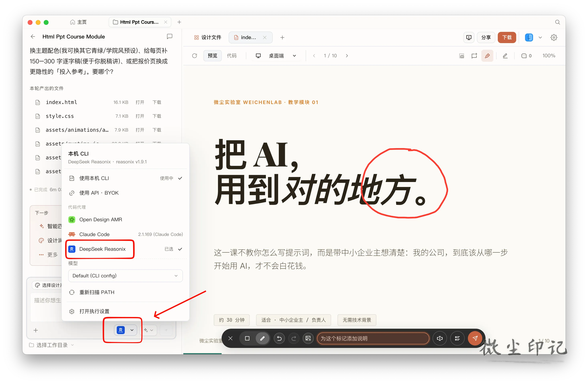Switch to the 主页 home tab
This screenshot has height=384, width=588.
click(78, 22)
